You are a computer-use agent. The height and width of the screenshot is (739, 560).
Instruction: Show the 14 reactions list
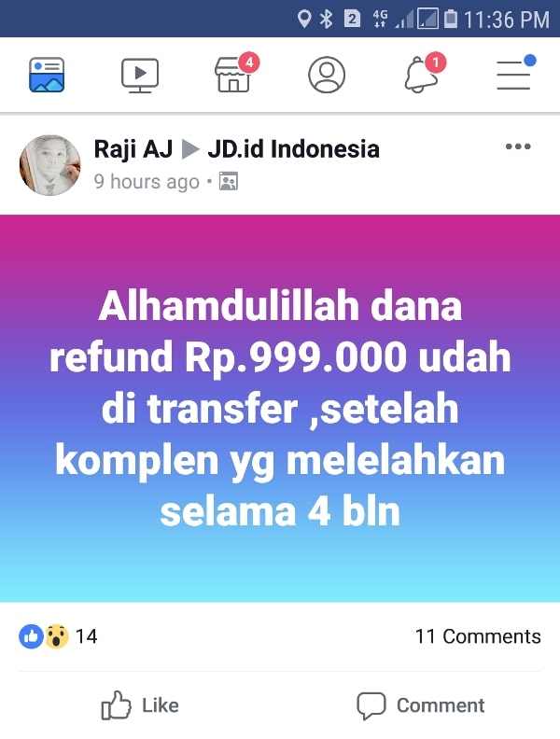pos(86,636)
